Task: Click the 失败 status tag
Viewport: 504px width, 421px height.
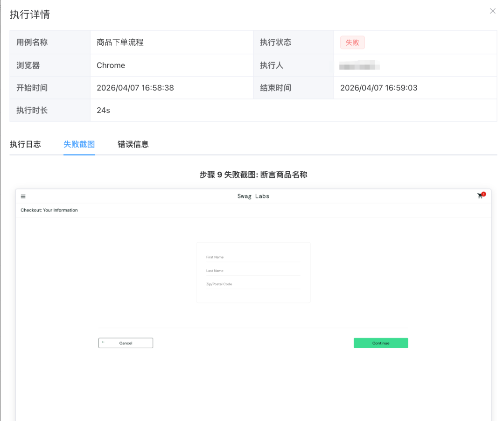Action: (x=352, y=42)
